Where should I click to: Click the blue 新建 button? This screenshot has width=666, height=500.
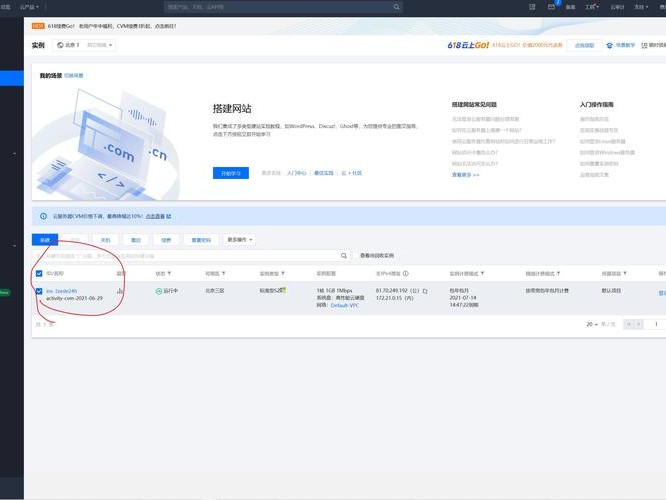[45, 240]
